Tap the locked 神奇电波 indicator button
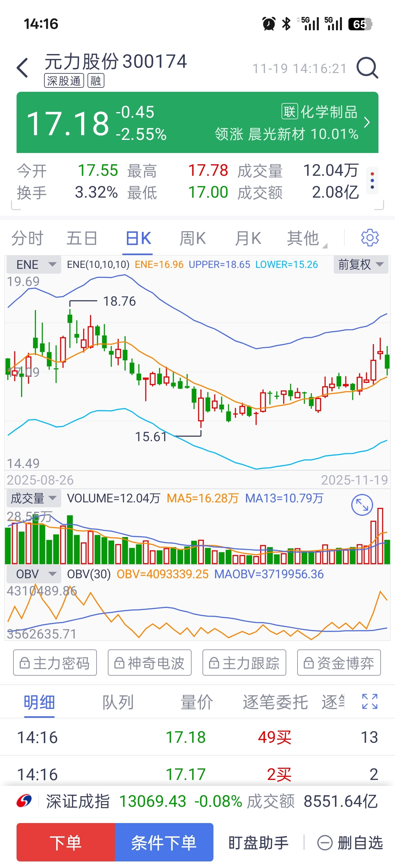This screenshot has height=868, width=395. [x=149, y=663]
